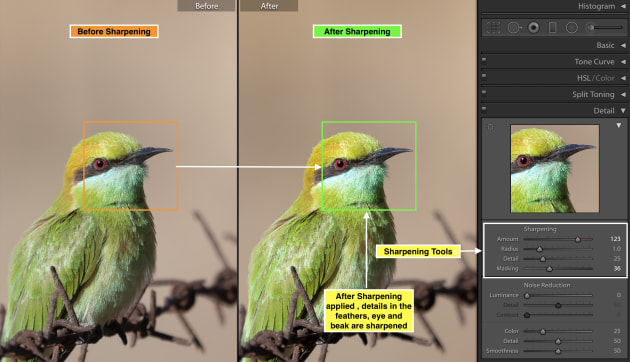Expand the Histogram panel
630x362 pixels.
click(623, 6)
